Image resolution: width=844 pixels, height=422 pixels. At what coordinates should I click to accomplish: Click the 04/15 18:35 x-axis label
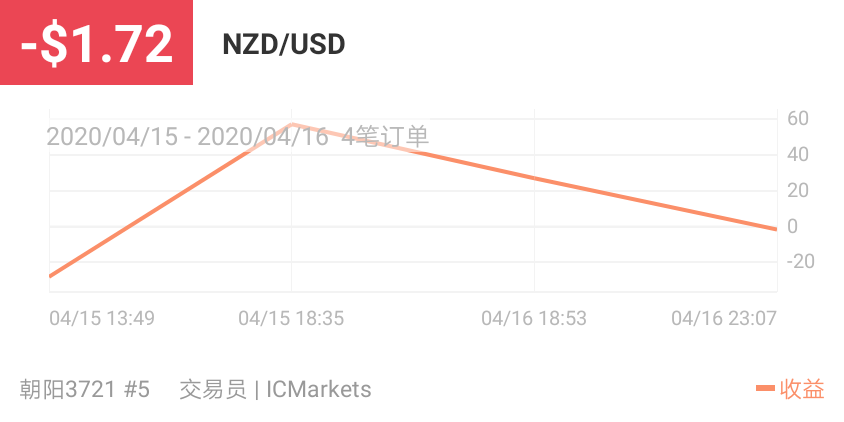[x=291, y=318]
